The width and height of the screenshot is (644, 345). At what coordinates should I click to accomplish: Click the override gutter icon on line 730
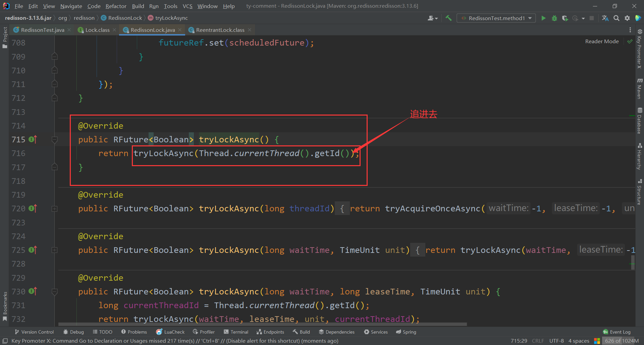pos(33,291)
